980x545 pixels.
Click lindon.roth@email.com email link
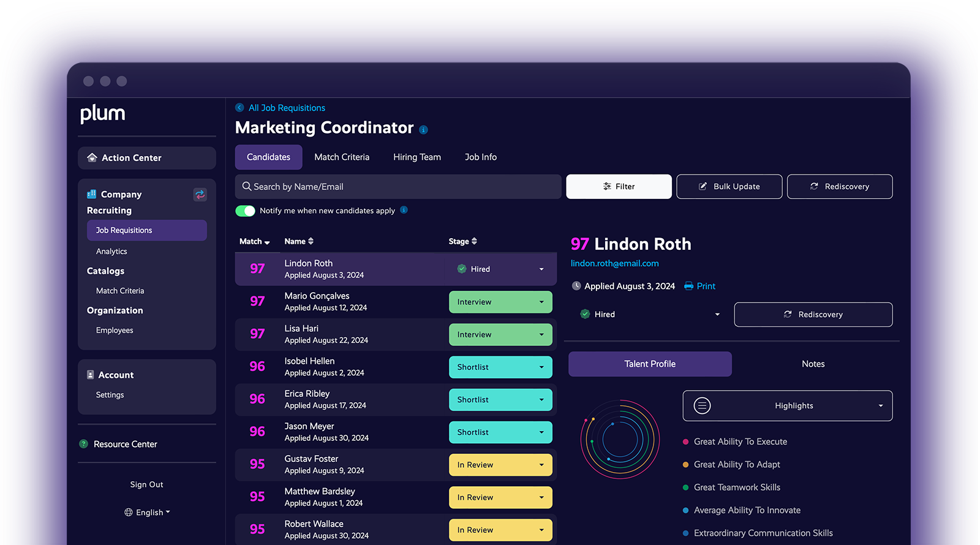615,263
